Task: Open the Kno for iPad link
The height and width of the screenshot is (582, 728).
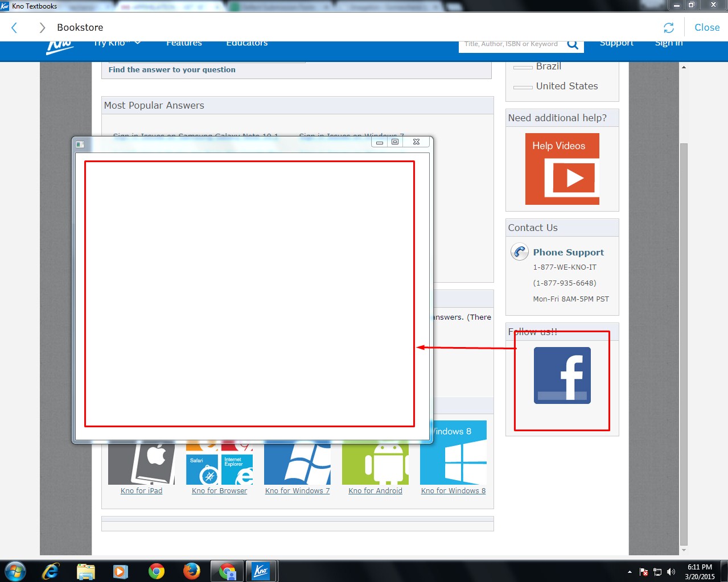Action: pos(141,491)
